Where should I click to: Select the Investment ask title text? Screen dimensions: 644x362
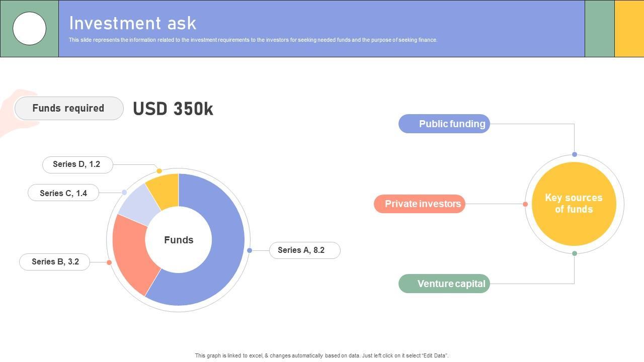pyautogui.click(x=133, y=23)
